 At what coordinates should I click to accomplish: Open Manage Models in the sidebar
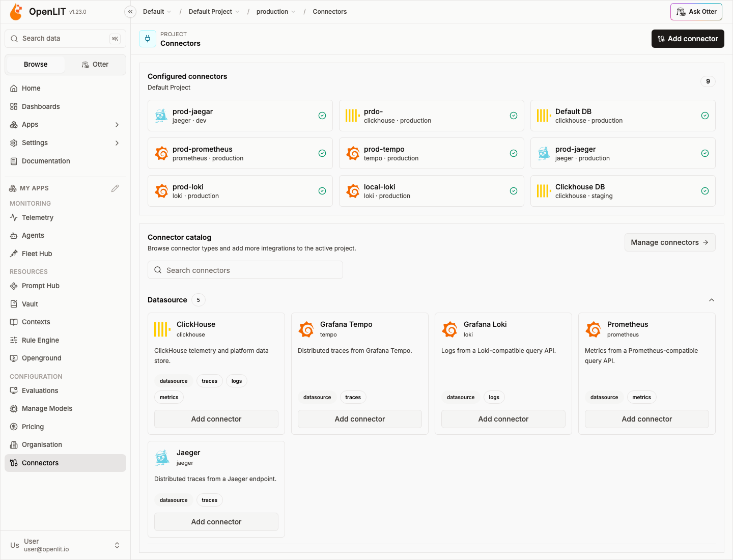click(65, 409)
